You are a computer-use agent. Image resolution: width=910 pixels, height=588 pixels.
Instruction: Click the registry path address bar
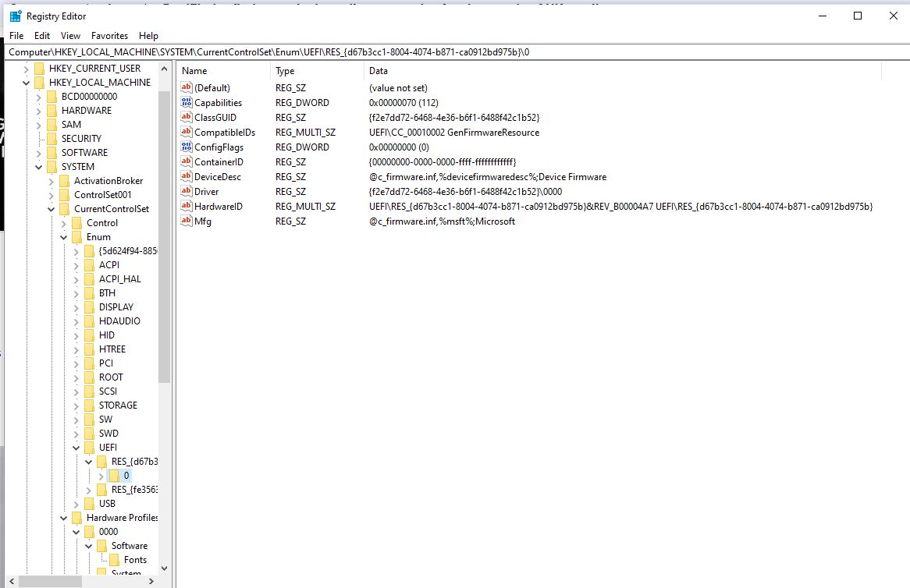457,52
